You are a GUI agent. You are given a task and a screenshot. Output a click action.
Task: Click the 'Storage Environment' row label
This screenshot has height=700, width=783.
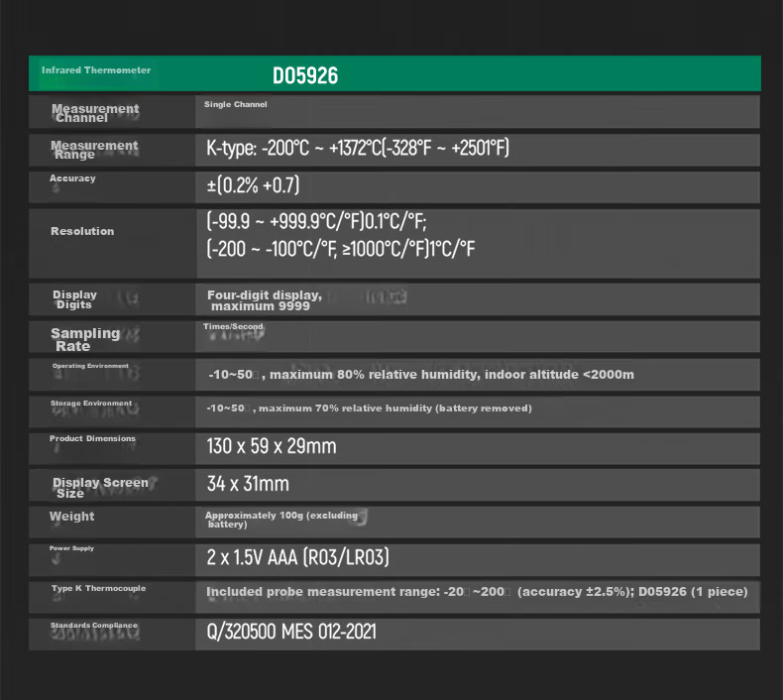91,404
